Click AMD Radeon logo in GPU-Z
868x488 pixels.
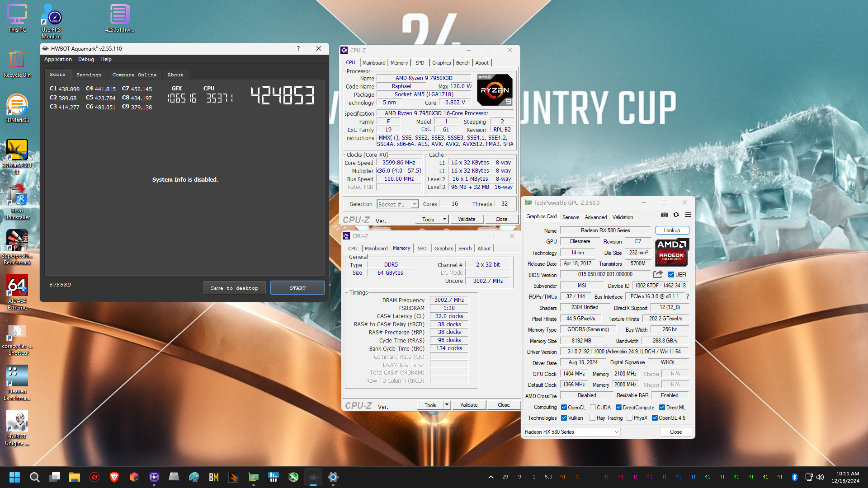[x=672, y=252]
